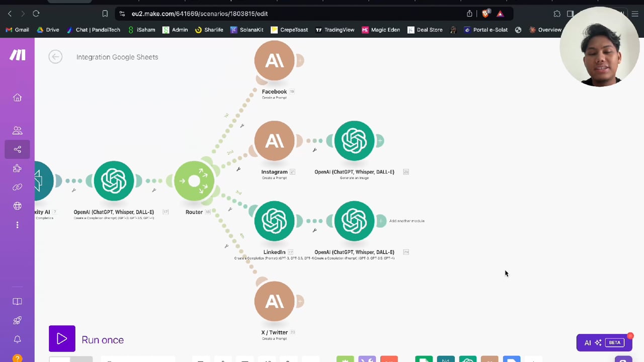Viewport: 644px width, 362px height.
Task: Click the Make logo in sidebar
Action: [x=17, y=55]
